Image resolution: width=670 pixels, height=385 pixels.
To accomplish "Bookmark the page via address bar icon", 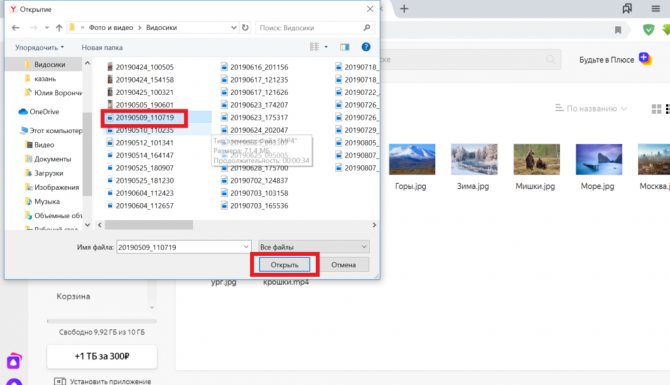I will click(618, 30).
